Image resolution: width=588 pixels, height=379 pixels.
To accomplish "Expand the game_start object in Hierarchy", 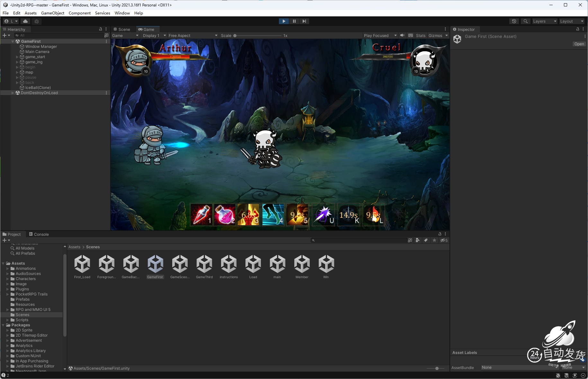I will tap(17, 57).
